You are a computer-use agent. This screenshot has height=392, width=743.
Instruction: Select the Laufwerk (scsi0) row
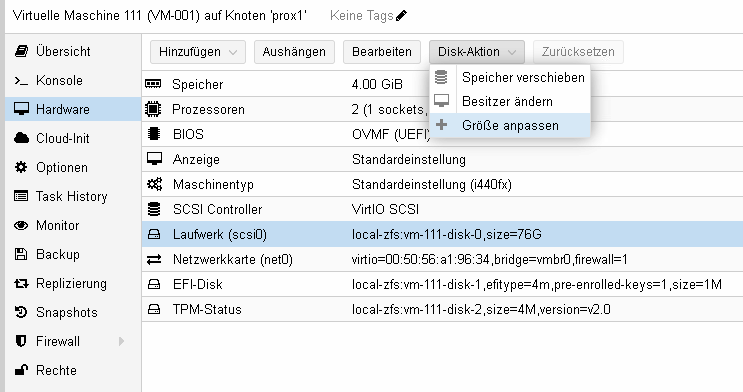(x=442, y=234)
